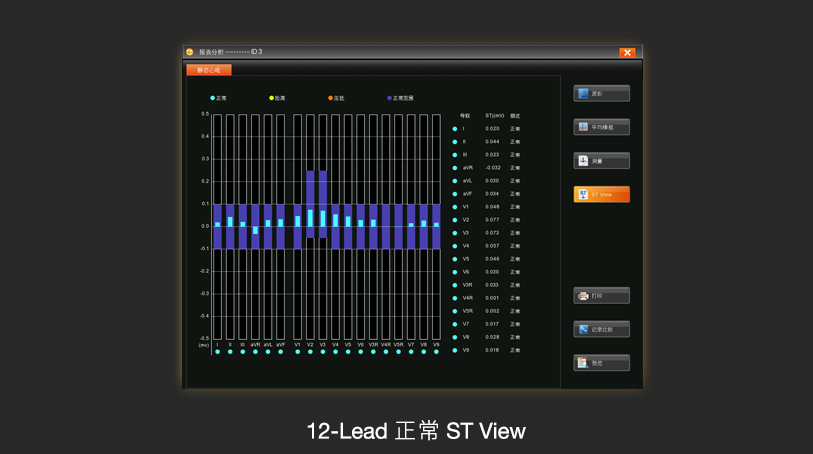This screenshot has width=813, height=454.
Task: Open the 平均模板 average template view
Action: [x=601, y=127]
